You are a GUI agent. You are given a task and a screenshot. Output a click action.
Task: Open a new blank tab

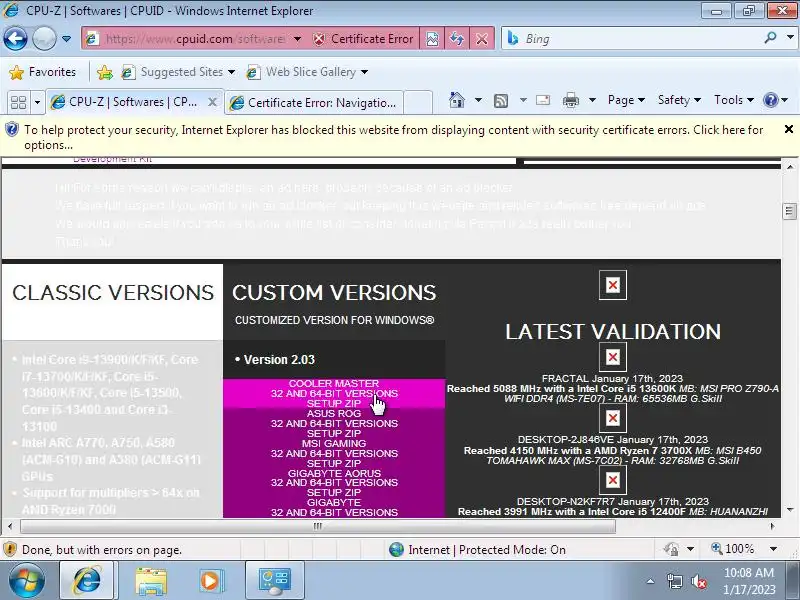pos(418,102)
